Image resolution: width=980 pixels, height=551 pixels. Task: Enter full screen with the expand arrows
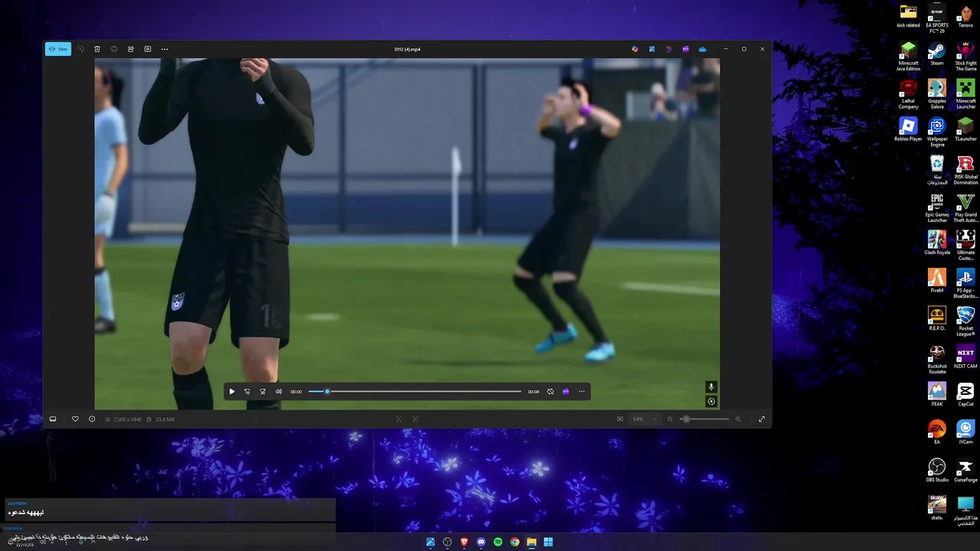point(762,419)
